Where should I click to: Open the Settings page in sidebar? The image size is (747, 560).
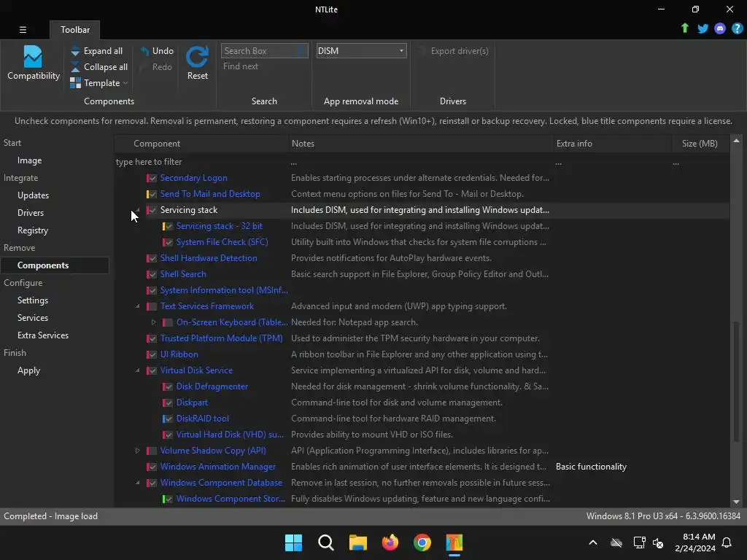pos(32,300)
